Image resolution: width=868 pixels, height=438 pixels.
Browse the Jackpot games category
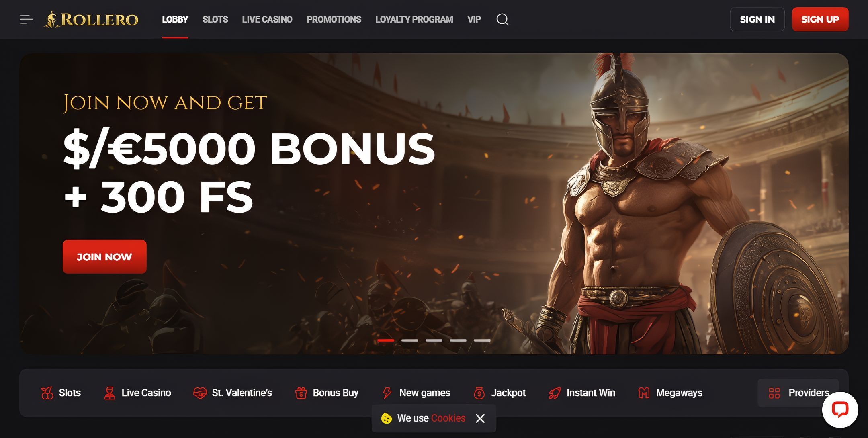[500, 393]
